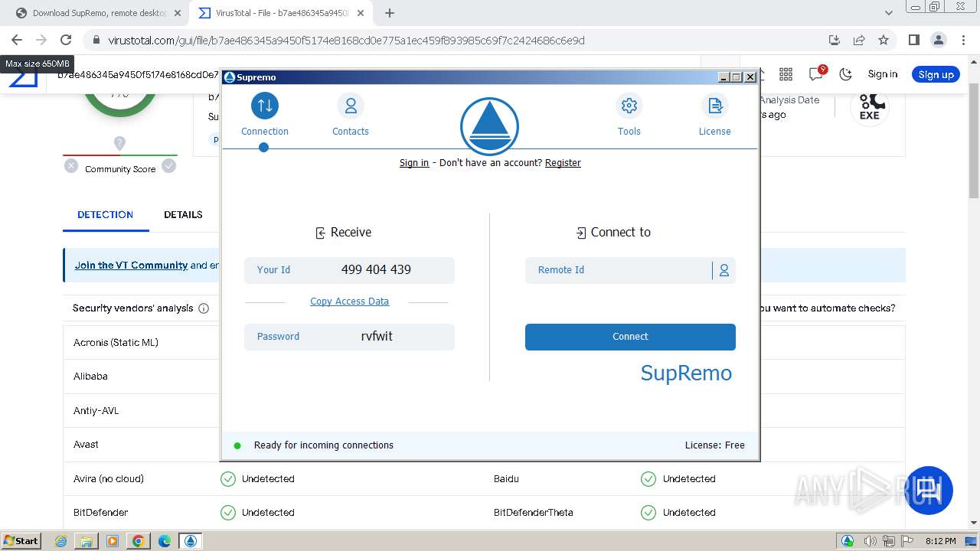This screenshot has width=980, height=551.
Task: Open the Connection section in Supremo
Action: [265, 115]
